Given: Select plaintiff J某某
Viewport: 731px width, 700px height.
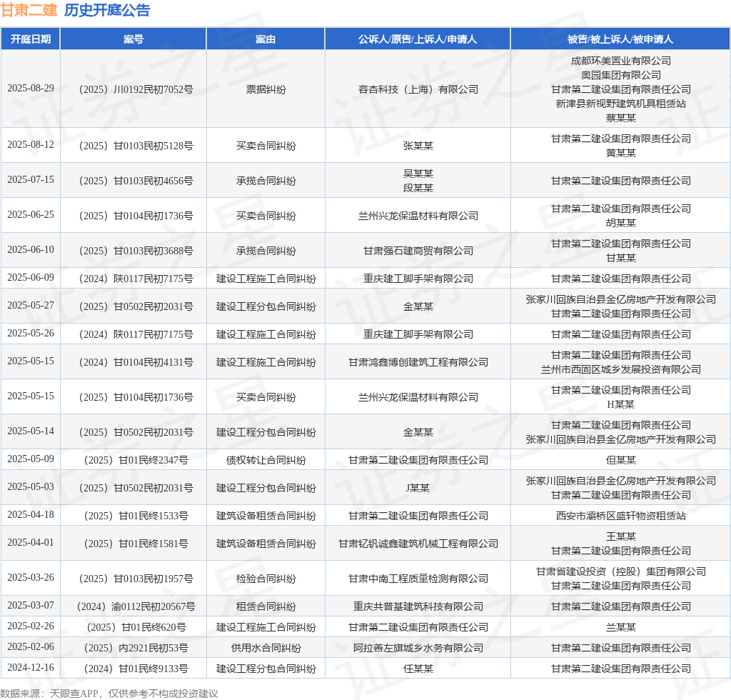Looking at the screenshot, I should (x=418, y=488).
